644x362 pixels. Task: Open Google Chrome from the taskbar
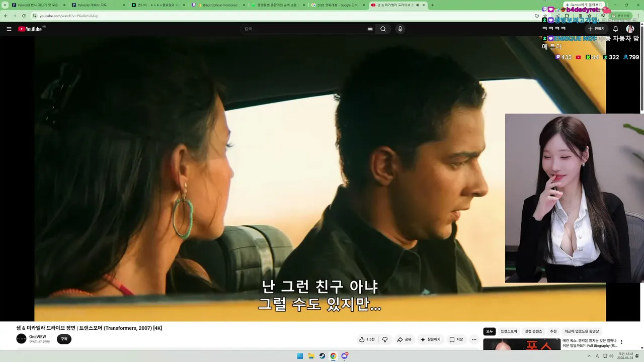[333, 356]
